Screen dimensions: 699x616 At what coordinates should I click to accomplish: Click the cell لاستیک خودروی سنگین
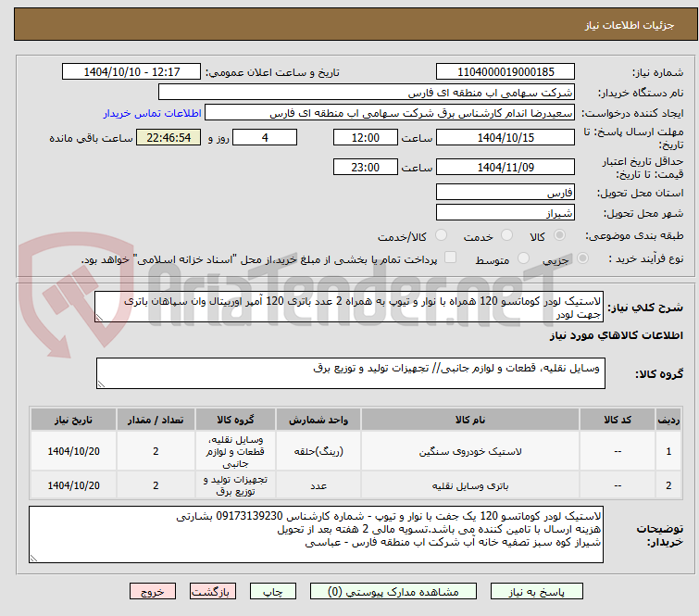470,451
